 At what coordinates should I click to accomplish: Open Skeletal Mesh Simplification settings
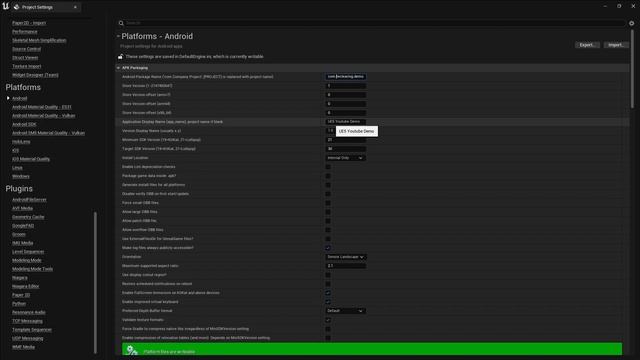pos(39,40)
